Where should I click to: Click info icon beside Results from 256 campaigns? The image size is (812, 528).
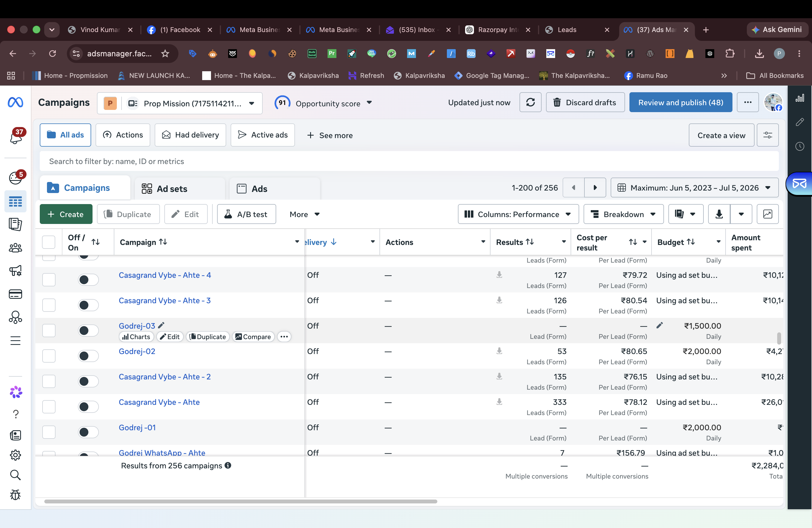coord(228,465)
